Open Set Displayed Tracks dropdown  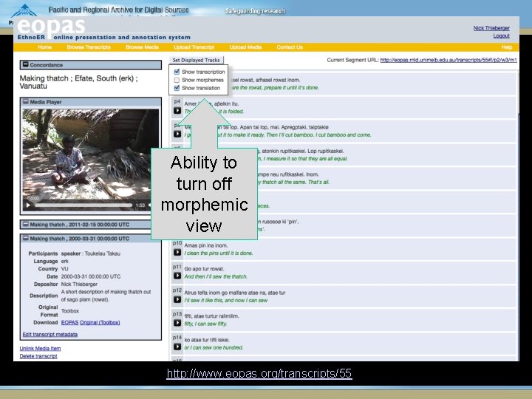(196, 60)
